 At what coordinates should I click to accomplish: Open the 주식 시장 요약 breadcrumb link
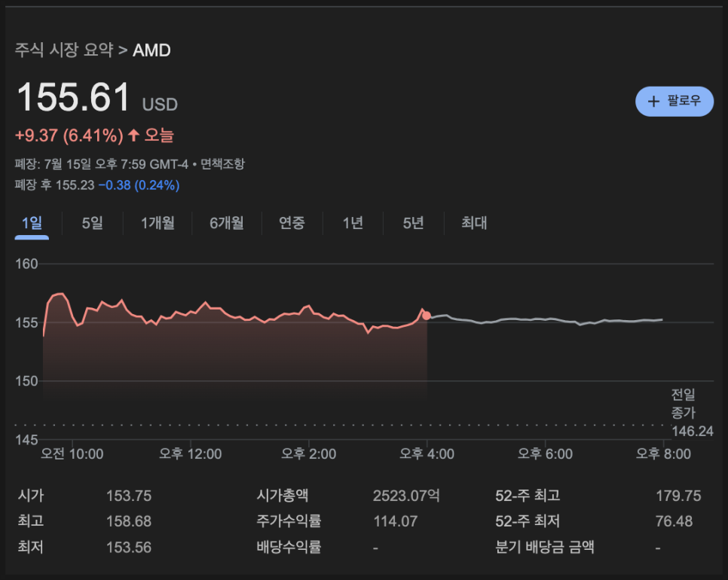[64, 50]
